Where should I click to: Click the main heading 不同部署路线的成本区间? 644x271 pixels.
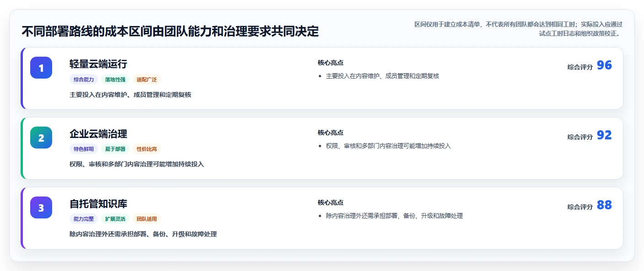(x=170, y=32)
